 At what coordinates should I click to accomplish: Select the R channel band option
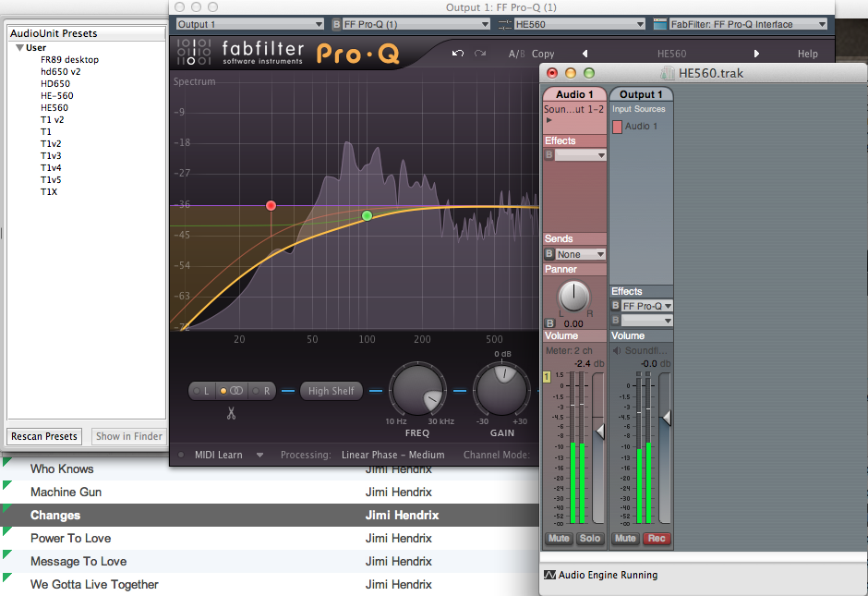pyautogui.click(x=261, y=391)
